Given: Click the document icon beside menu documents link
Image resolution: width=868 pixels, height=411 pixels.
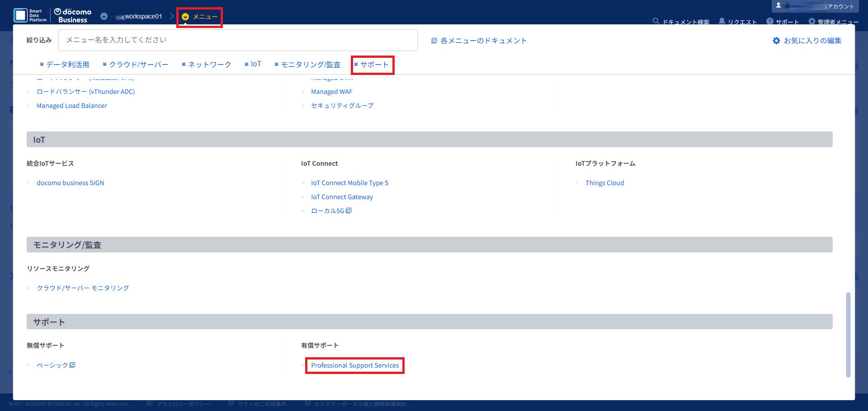Looking at the screenshot, I should 434,41.
